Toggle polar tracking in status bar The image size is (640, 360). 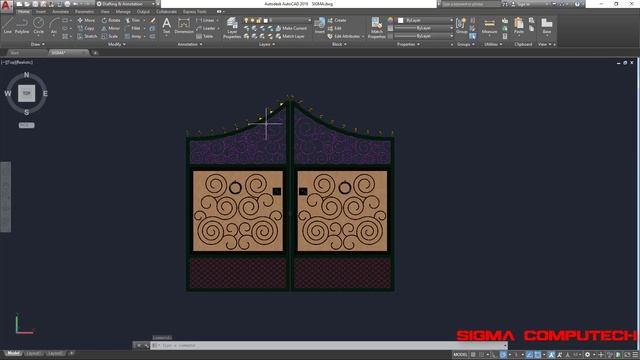pyautogui.click(x=503, y=355)
